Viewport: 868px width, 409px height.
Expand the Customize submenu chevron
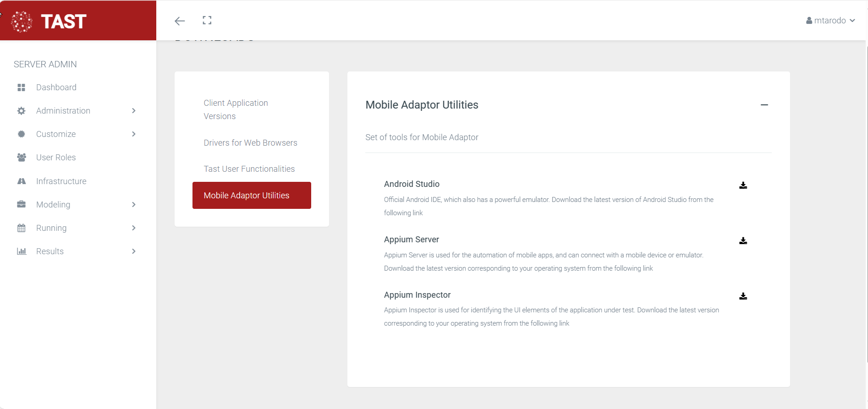(134, 134)
